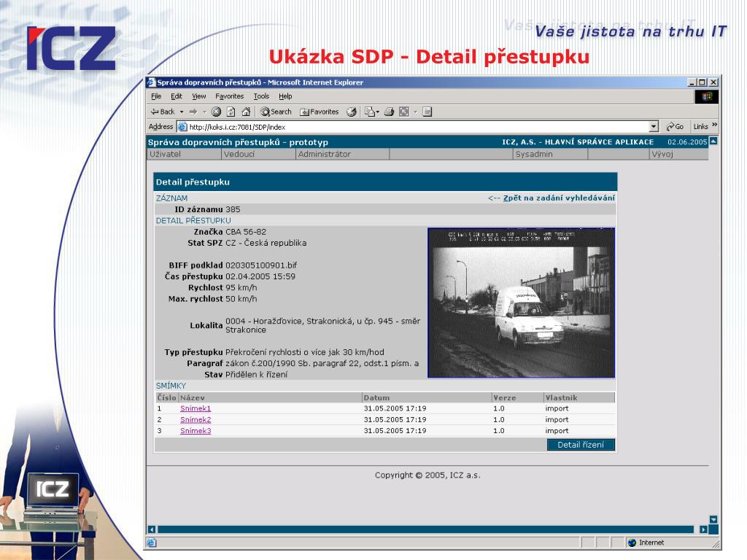Open the Tools menu
Image resolution: width=747 pixels, height=560 pixels.
(262, 96)
